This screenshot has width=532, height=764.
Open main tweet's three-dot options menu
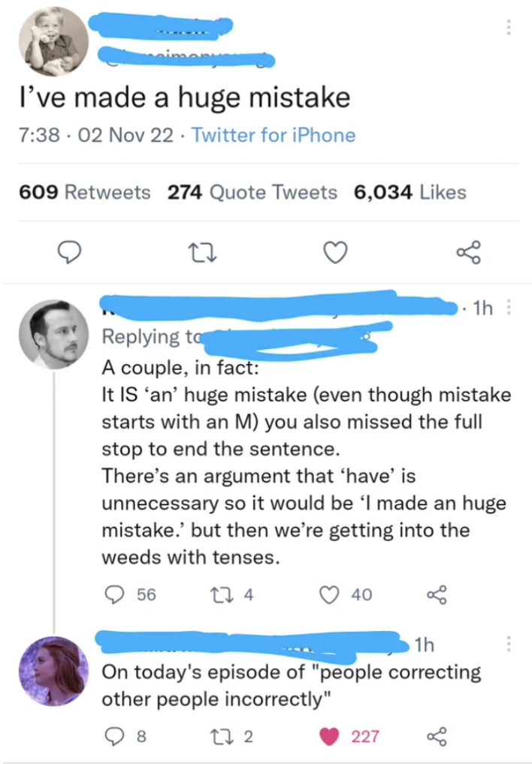[509, 27]
